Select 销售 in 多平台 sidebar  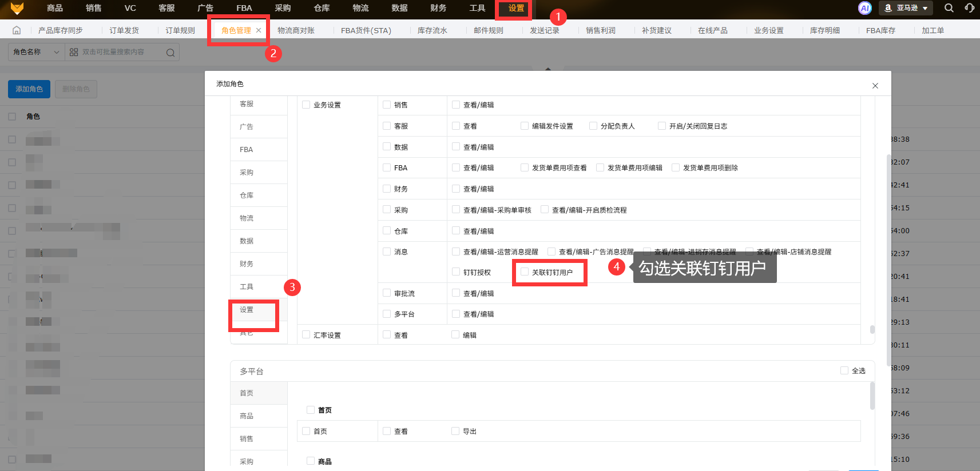pos(259,439)
